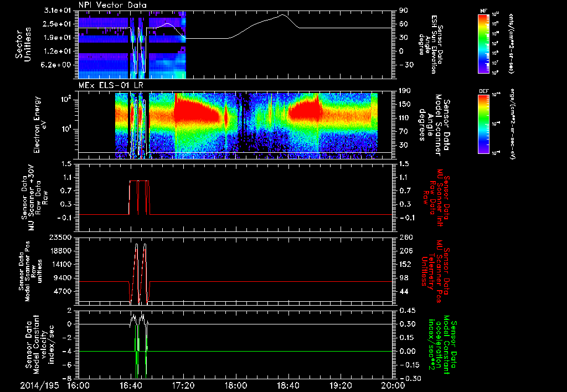
Task: Select the 'MU Scanner +30V Raw Data' axis title
Action: coord(35,198)
